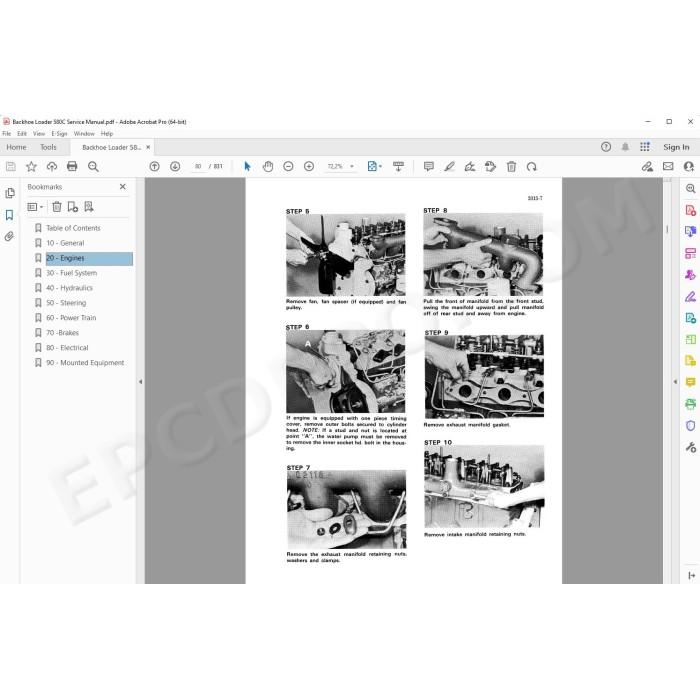The image size is (700, 700).
Task: Add a sticky note comment
Action: click(429, 167)
